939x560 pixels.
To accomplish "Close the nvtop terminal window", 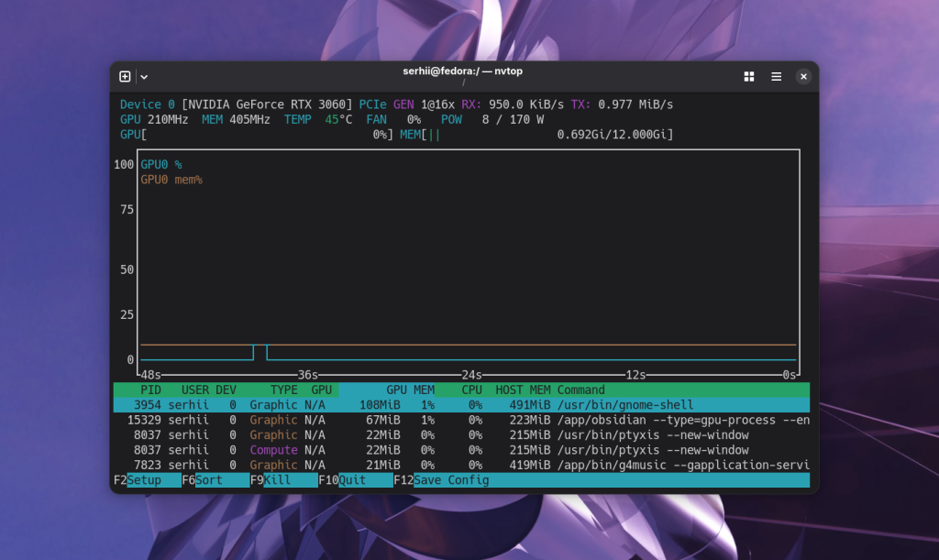I will pos(803,77).
